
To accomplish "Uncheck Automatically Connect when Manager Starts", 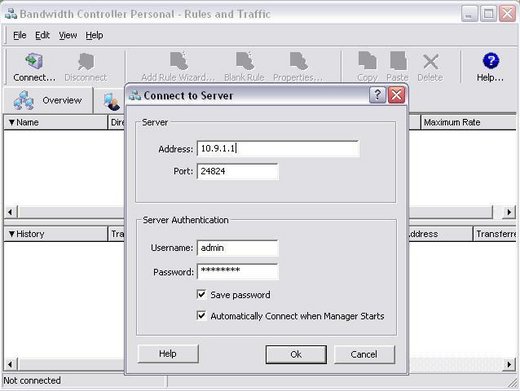I will [201, 315].
